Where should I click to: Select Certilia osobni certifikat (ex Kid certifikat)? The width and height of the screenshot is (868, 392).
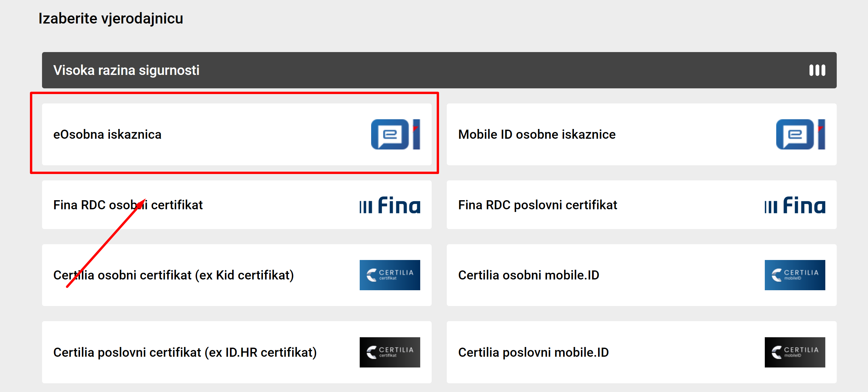coord(236,275)
